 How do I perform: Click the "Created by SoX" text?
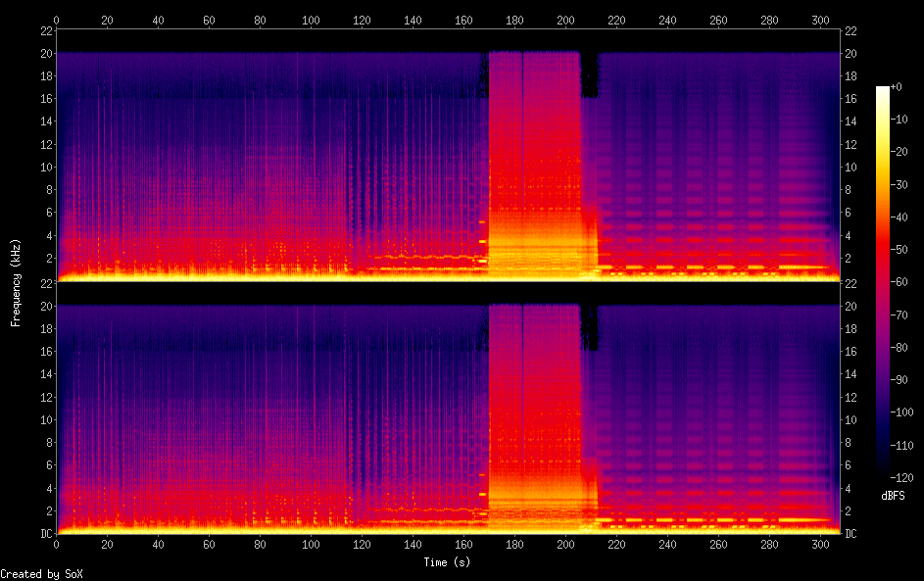[41, 574]
